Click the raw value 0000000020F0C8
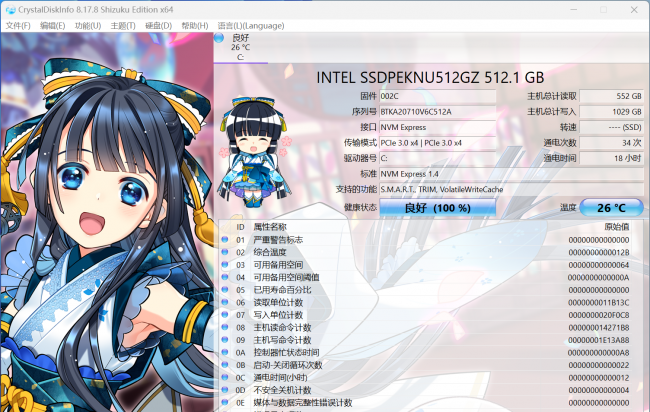This screenshot has width=650, height=412. 599,315
